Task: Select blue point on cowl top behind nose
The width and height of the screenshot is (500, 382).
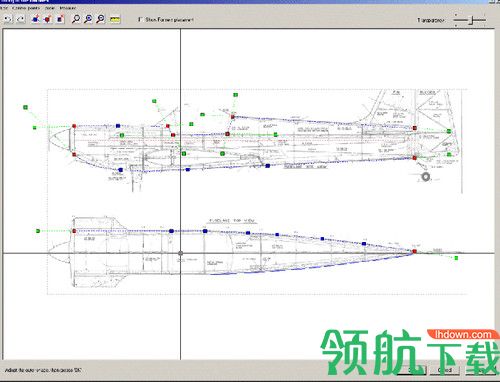Action: (x=118, y=126)
